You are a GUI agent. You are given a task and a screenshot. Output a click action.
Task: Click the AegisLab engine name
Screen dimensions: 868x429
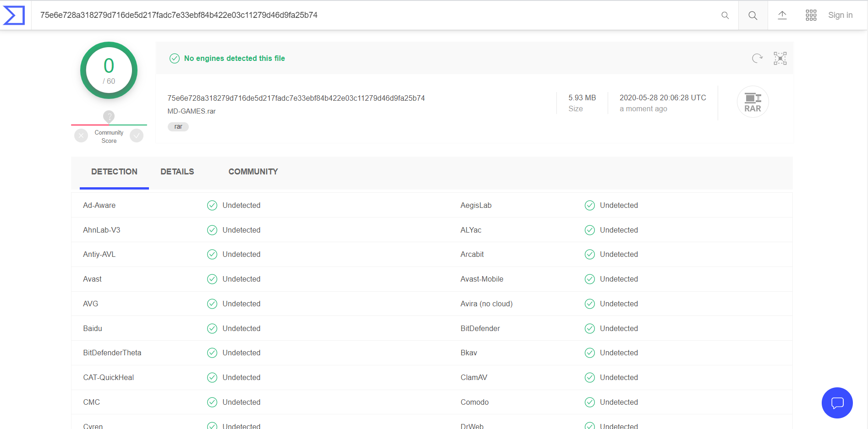pos(476,205)
